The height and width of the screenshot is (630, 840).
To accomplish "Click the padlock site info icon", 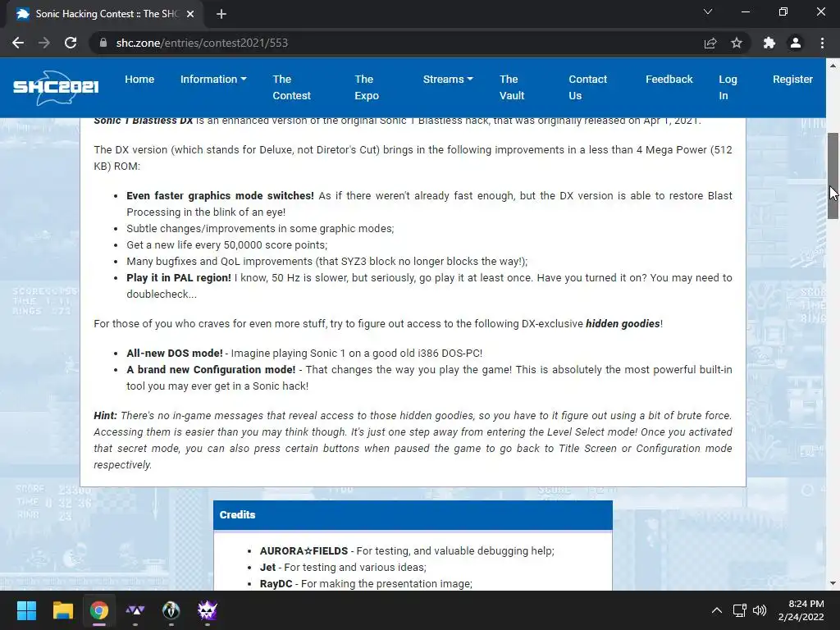I will (103, 43).
